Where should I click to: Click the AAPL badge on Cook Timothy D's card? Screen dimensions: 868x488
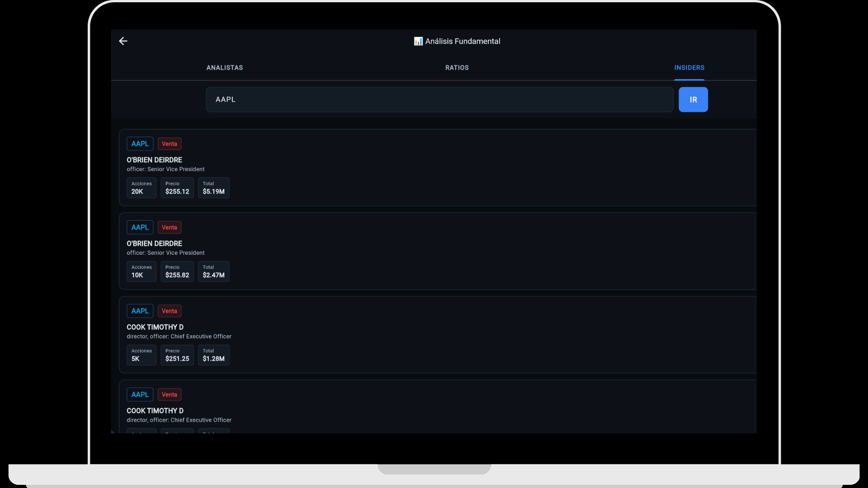point(140,311)
